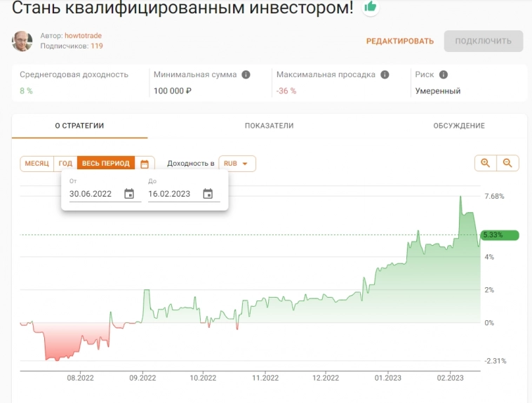Click the 01.2023 axis date label
This screenshot has height=403, width=532.
[388, 378]
